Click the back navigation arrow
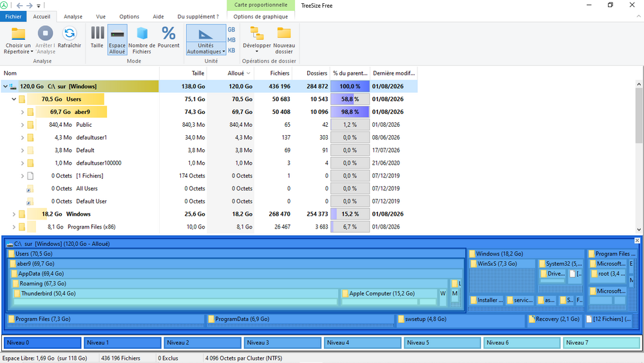Viewport: 644px width, 363px height. 19,5
